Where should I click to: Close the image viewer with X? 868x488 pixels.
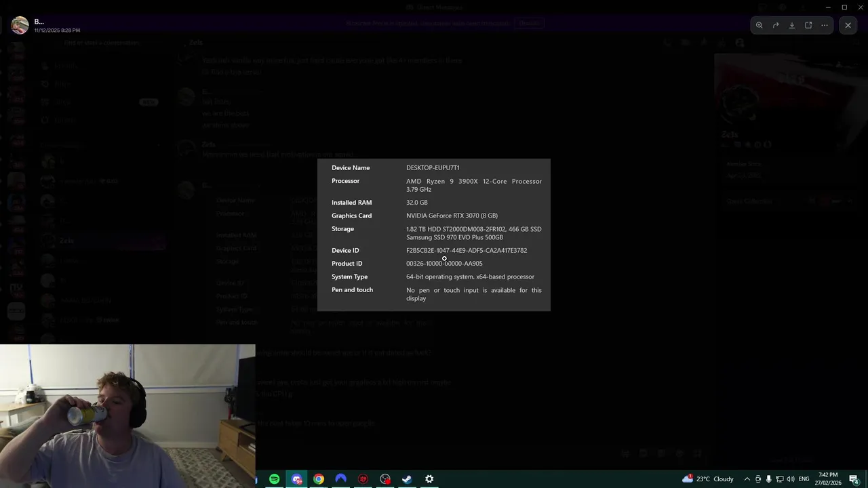[x=848, y=25]
